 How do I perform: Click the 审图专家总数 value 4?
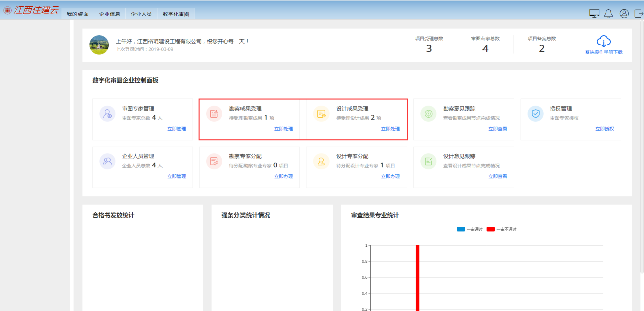coord(485,49)
